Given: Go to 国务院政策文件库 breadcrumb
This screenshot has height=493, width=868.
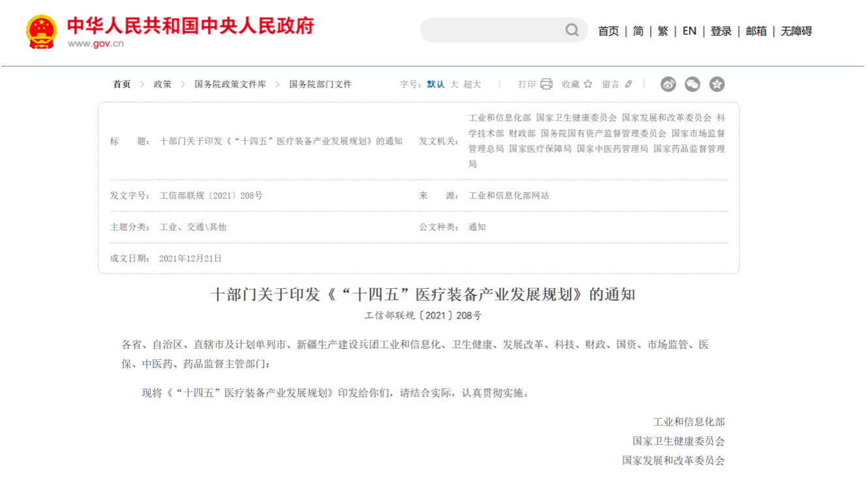Looking at the screenshot, I should 230,84.
